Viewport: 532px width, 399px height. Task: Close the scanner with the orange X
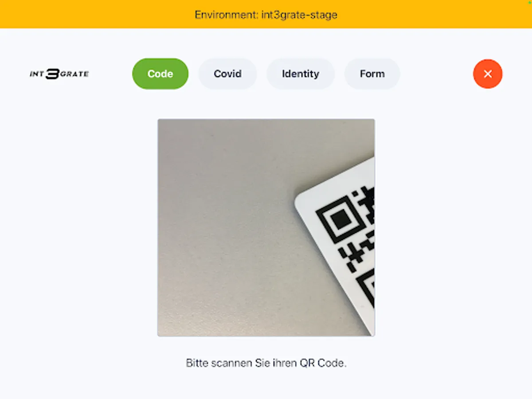pos(488,74)
